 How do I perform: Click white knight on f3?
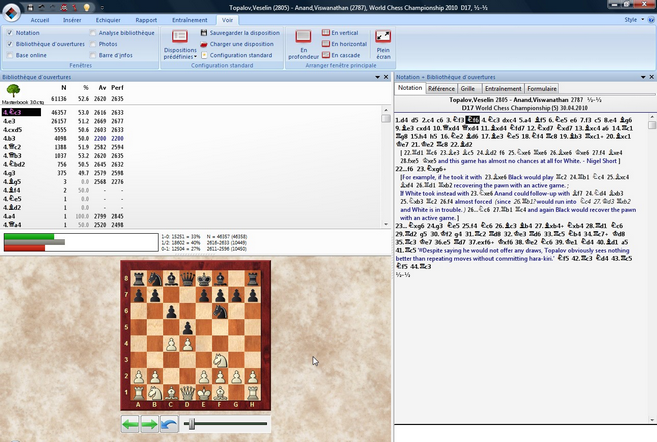pyautogui.click(x=220, y=360)
